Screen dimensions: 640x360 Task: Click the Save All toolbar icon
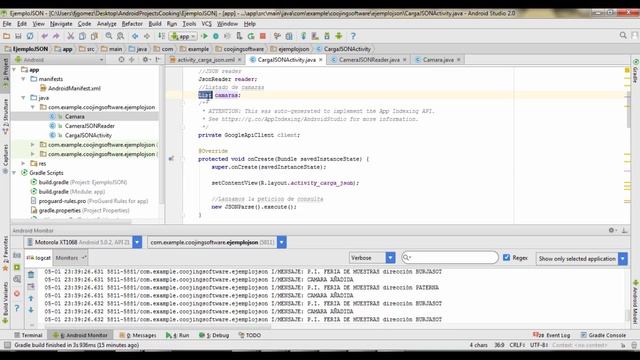[18, 36]
